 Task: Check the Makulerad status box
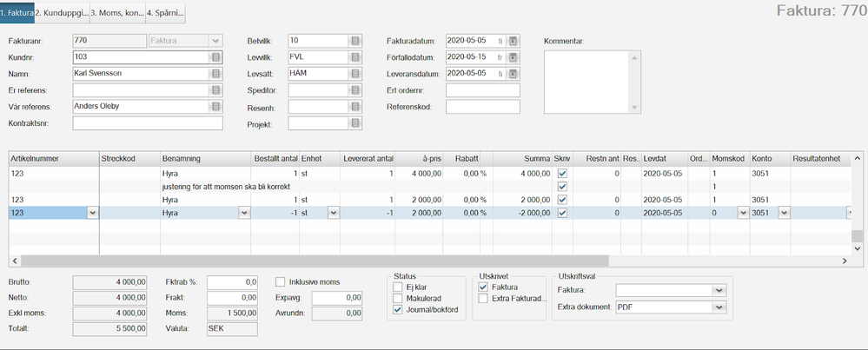[399, 297]
